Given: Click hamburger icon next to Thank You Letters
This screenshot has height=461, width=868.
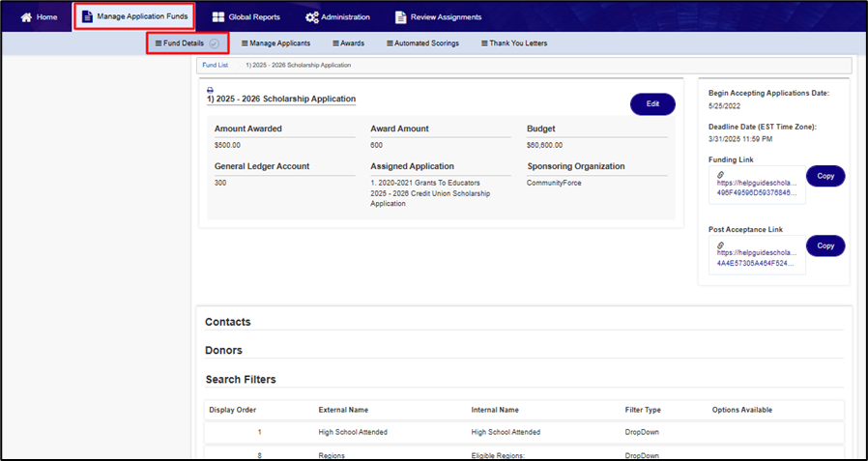Looking at the screenshot, I should click(484, 43).
